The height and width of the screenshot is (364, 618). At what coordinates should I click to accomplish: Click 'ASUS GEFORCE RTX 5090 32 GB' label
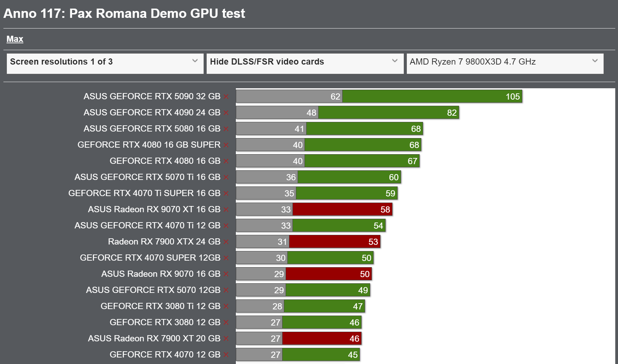pos(152,96)
